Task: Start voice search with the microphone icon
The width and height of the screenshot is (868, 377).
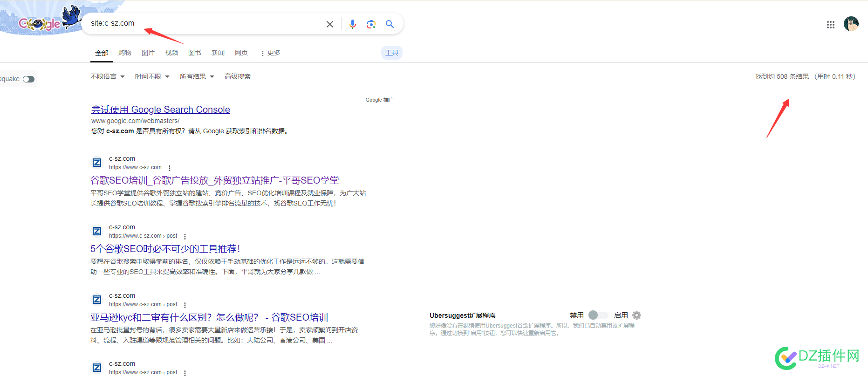Action: [x=353, y=24]
